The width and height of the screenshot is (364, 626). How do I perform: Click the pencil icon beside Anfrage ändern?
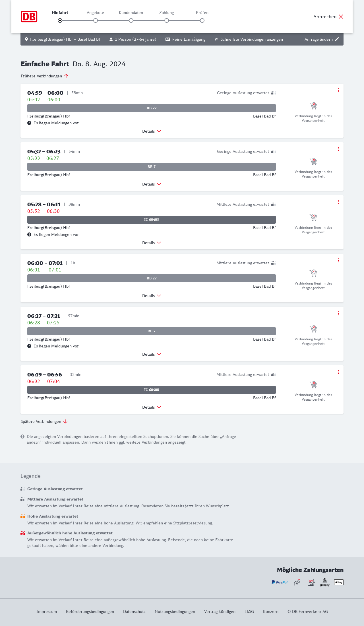coord(337,39)
